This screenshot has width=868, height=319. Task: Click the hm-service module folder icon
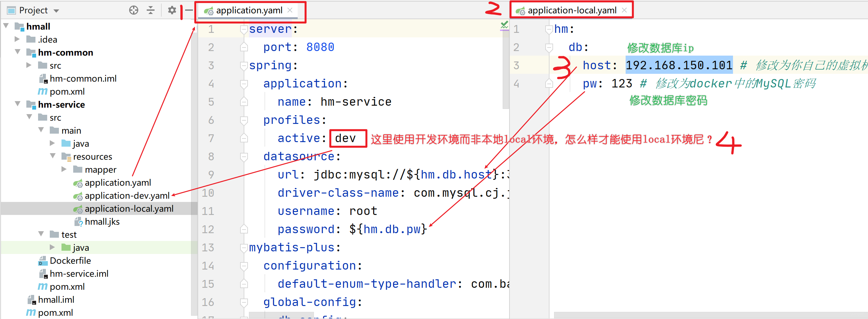[x=31, y=104]
